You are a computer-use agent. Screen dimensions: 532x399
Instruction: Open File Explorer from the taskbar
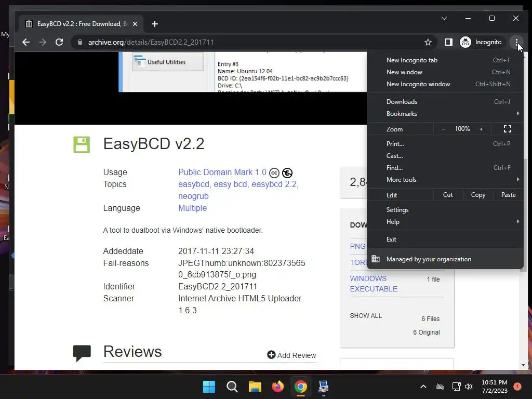click(255, 387)
